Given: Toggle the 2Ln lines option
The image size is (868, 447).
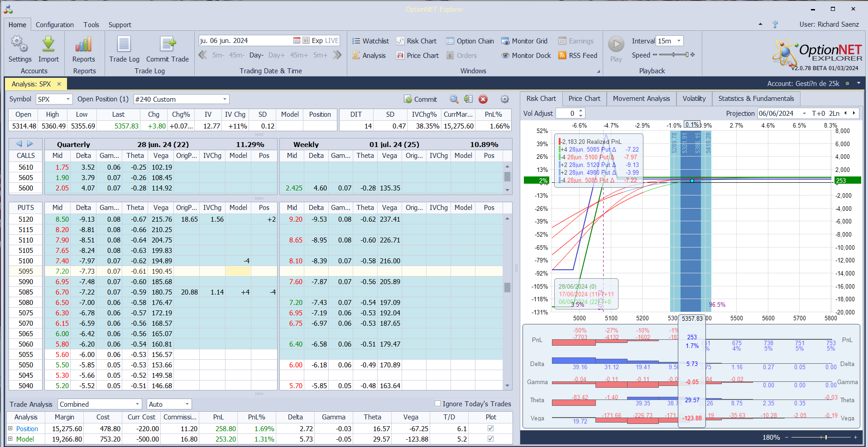Looking at the screenshot, I should click(834, 113).
